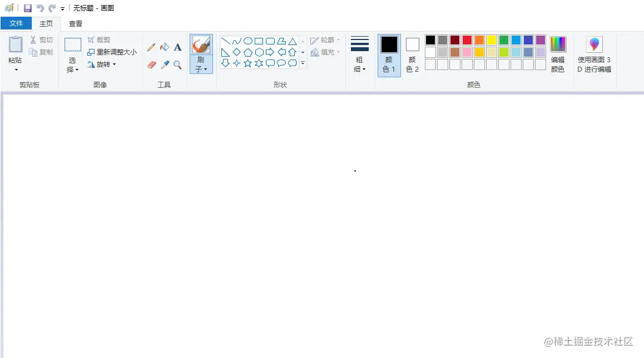Select the Pencil tool
The height and width of the screenshot is (358, 644).
click(x=151, y=47)
